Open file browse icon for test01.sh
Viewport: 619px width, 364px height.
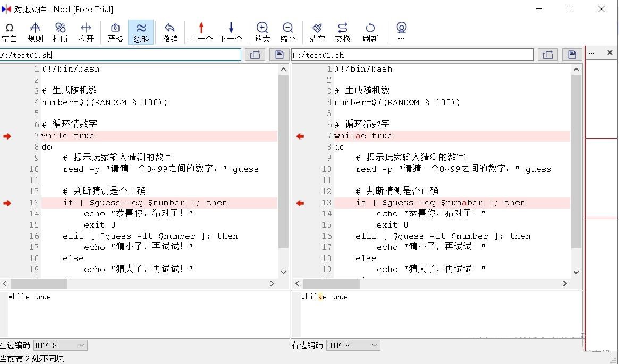coord(255,55)
